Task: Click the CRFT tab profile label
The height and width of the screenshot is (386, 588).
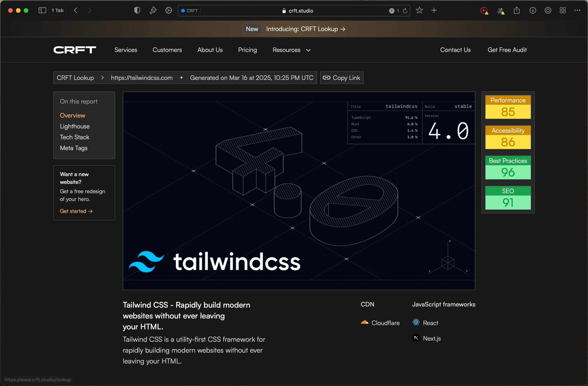Action: [189, 11]
